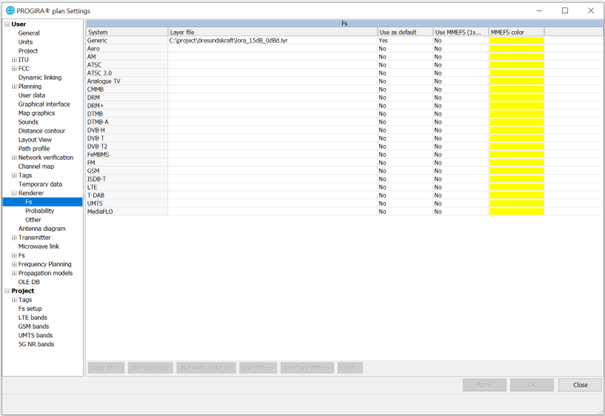Click the MMEFS color column header
Image resolution: width=605 pixels, height=416 pixels.
(x=517, y=32)
